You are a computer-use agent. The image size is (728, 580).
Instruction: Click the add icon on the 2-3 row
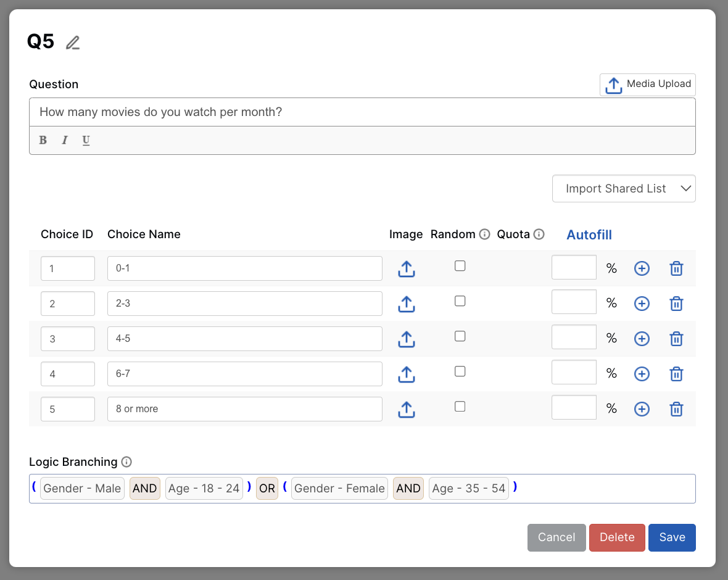[642, 304]
